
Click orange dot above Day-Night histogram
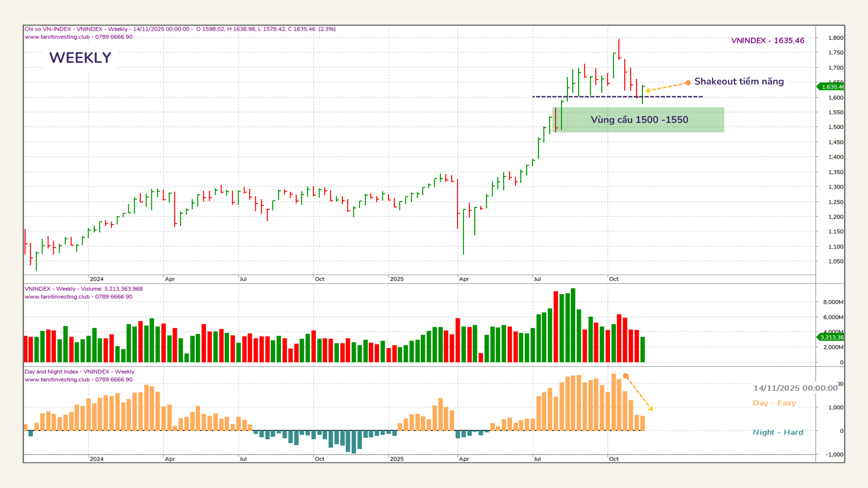626,376
